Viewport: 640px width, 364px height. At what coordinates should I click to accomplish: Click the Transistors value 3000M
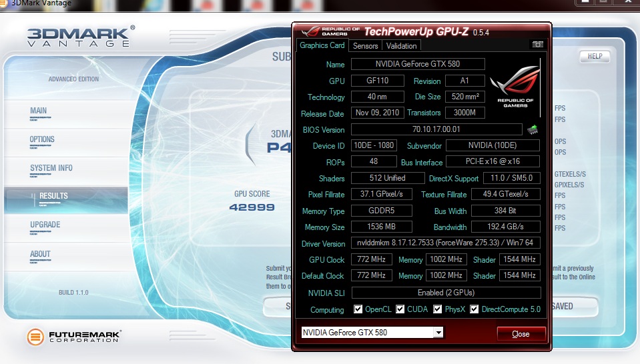(465, 113)
